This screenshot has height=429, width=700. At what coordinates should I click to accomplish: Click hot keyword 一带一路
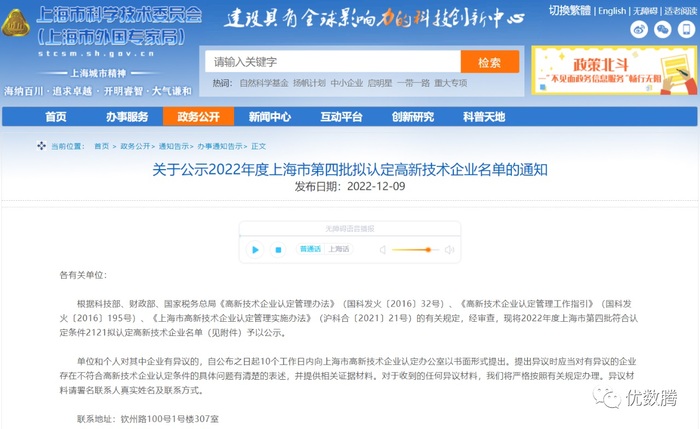coord(413,83)
